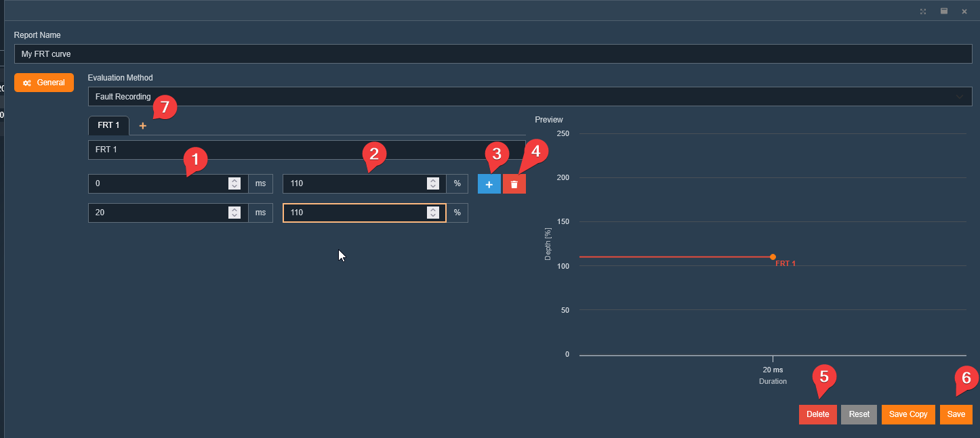
Task: Select the FRT 1 curve name field
Action: pos(271,150)
